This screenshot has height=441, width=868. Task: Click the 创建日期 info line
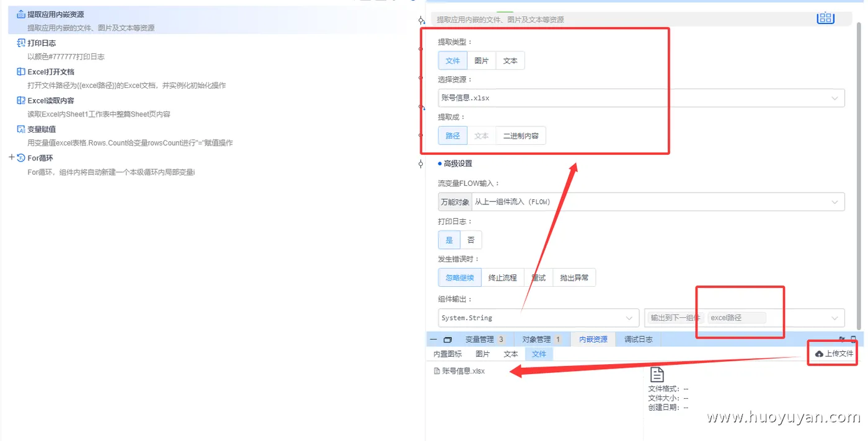[668, 408]
